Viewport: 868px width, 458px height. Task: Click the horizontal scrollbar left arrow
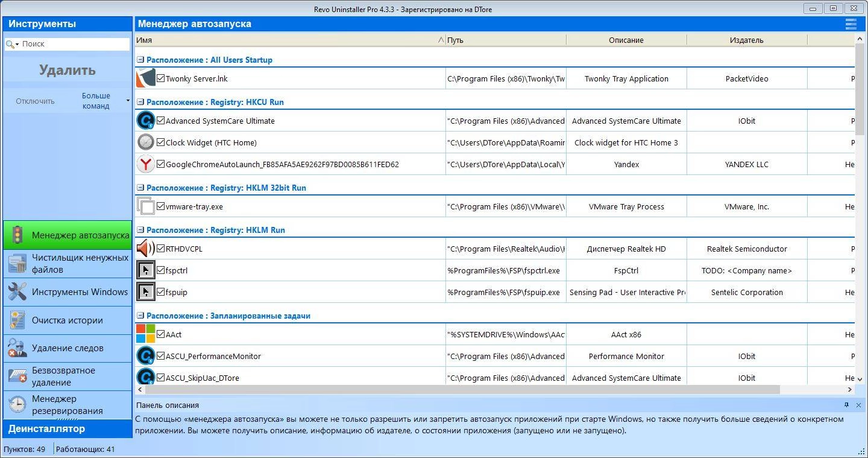140,390
